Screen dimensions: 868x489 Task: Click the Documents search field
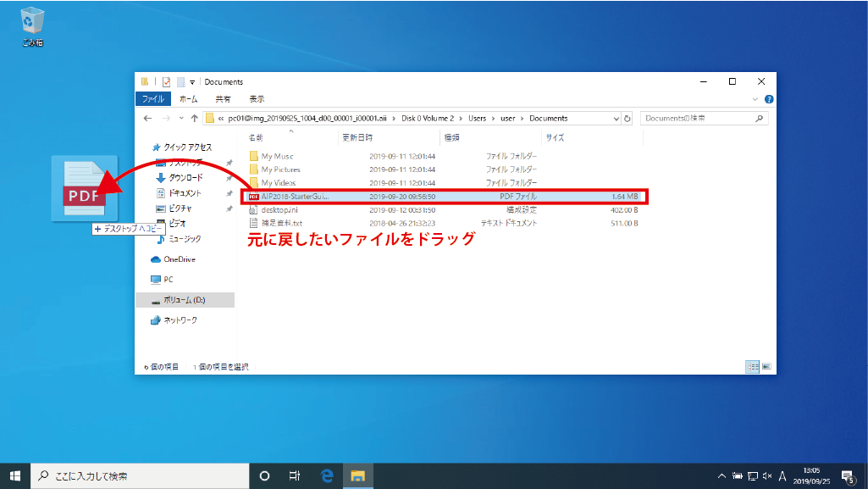coord(699,119)
